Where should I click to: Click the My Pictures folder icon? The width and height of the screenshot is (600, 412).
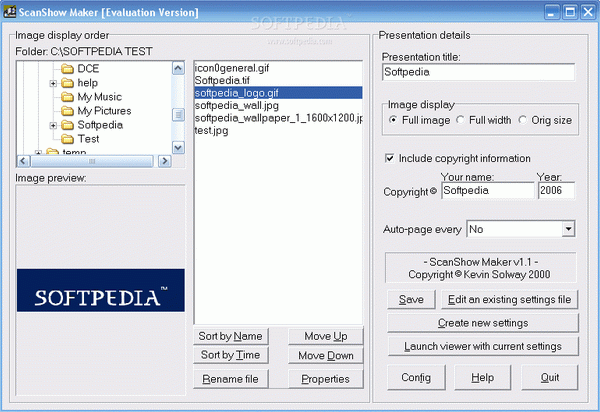67,111
